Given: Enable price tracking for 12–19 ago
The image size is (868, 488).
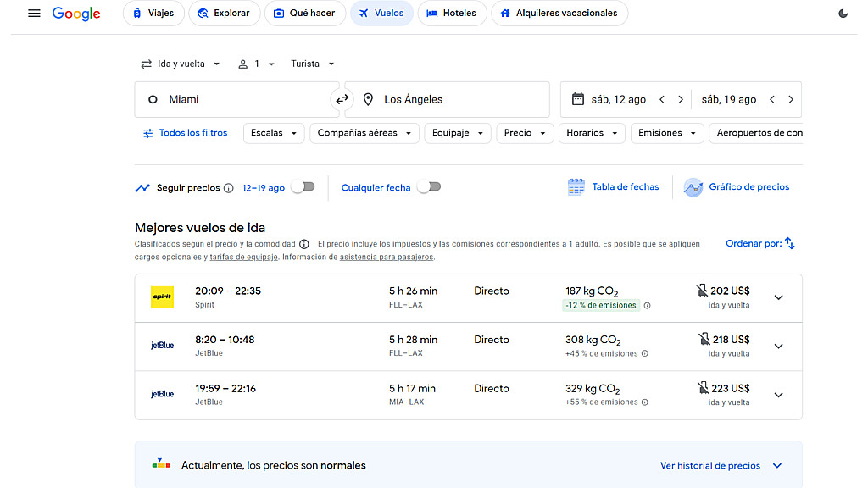Looking at the screenshot, I should 303,187.
